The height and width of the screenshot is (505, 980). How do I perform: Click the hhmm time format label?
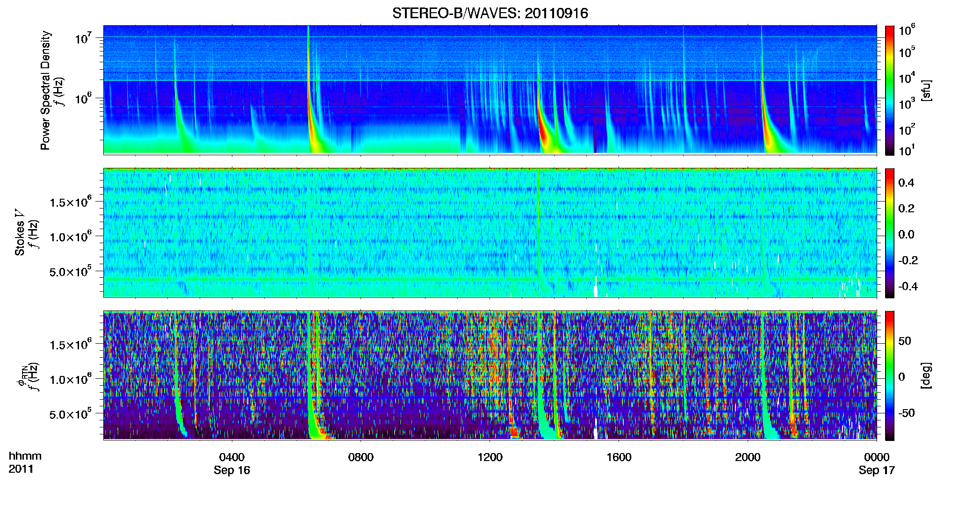coord(25,456)
